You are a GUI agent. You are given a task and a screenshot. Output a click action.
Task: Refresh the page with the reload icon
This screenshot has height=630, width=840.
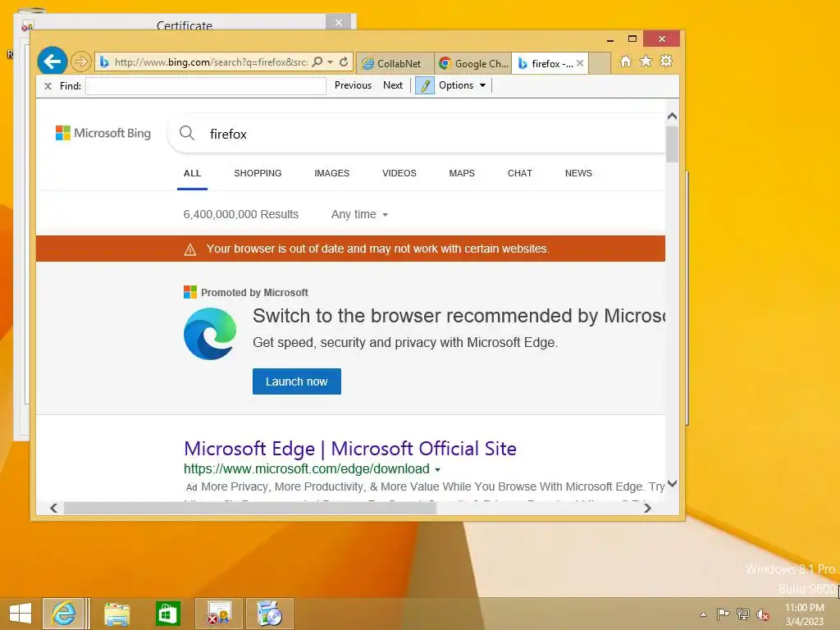pyautogui.click(x=344, y=62)
